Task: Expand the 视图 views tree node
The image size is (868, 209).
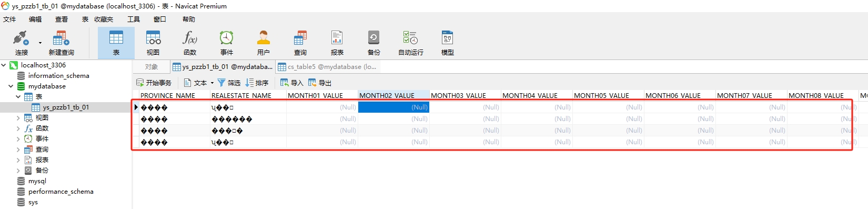Action: point(18,118)
